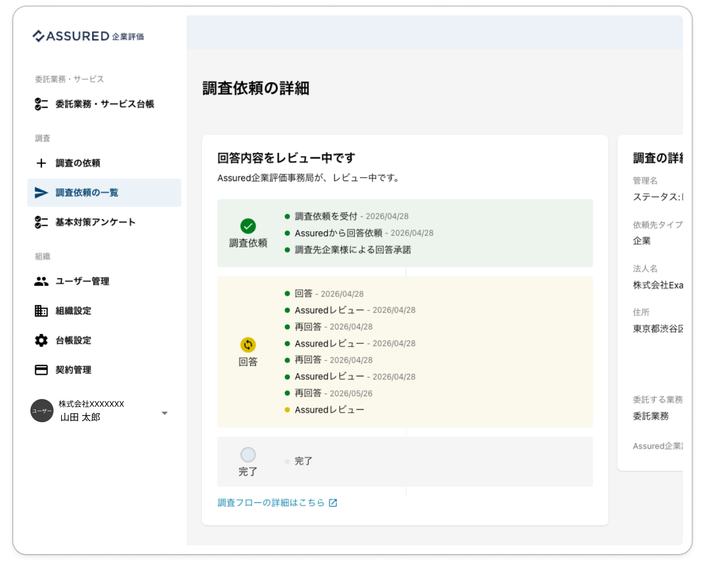Click the people icon for ユーザー管理
This screenshot has height=569, width=728.
coord(41,281)
